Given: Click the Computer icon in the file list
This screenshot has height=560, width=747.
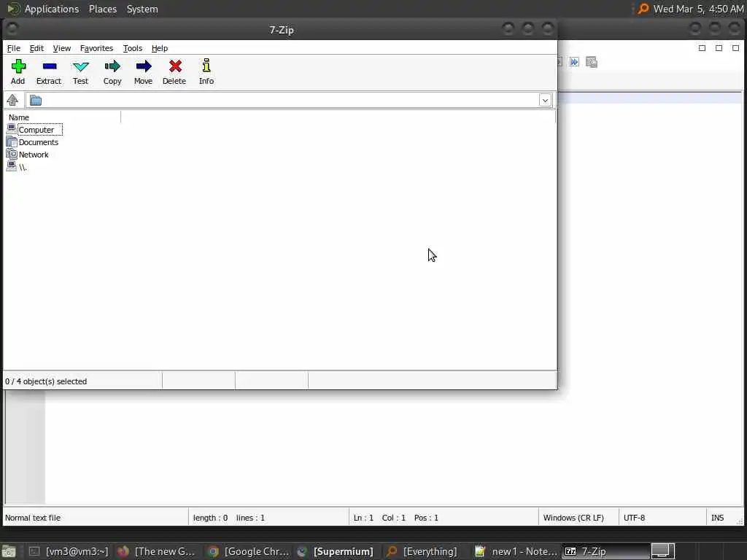Looking at the screenshot, I should coord(12,129).
